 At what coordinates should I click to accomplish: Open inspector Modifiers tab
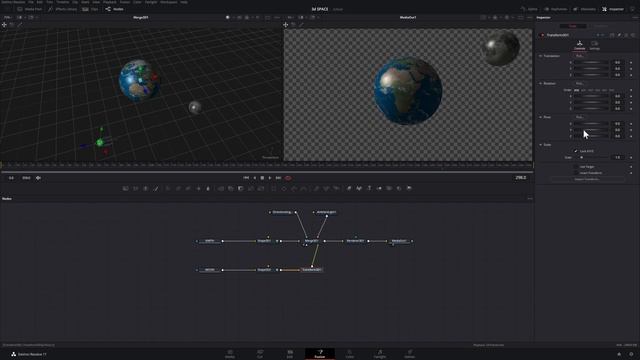coord(600,26)
